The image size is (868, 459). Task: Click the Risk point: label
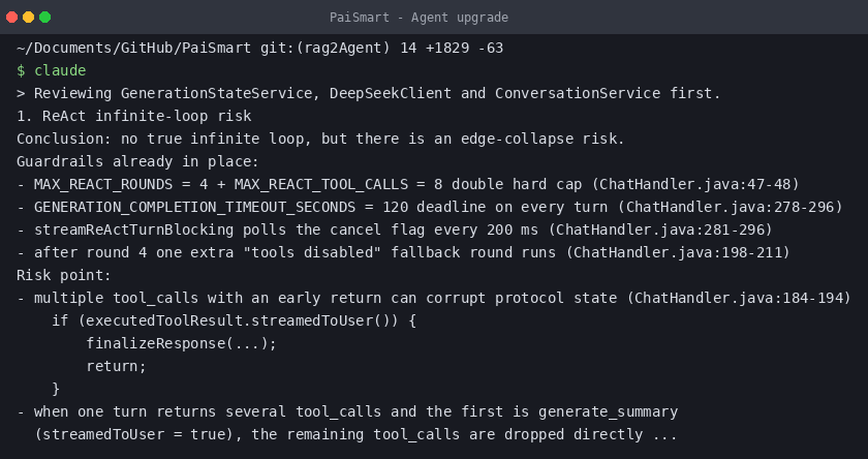point(64,276)
